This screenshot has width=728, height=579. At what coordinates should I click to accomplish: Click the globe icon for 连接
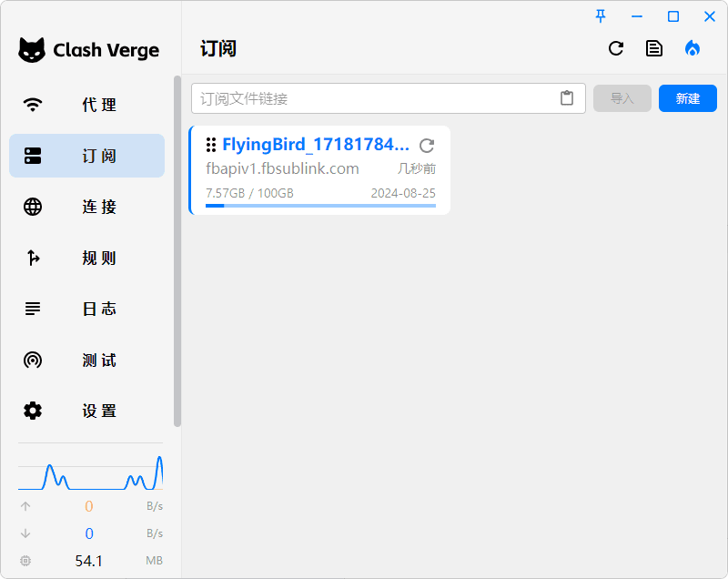pos(33,207)
